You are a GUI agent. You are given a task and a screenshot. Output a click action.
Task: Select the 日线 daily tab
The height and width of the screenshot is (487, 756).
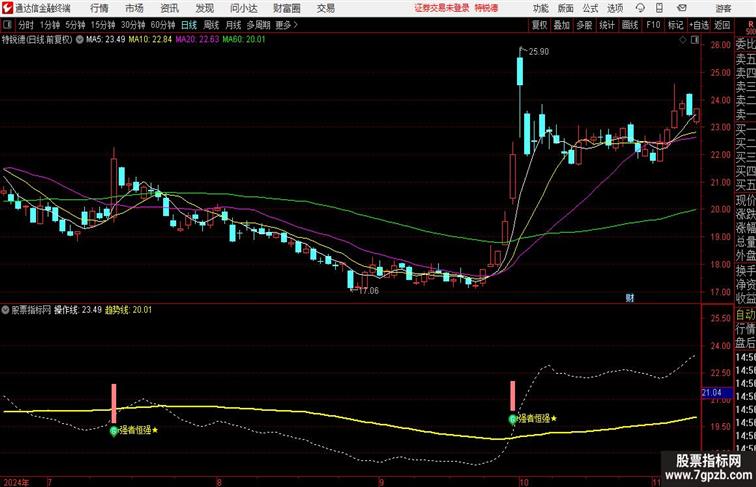coord(189,25)
